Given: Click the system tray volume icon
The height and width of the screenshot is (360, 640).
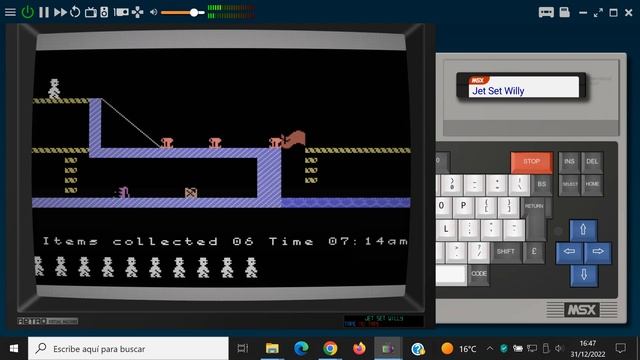Looking at the screenshot, I should 559,349.
